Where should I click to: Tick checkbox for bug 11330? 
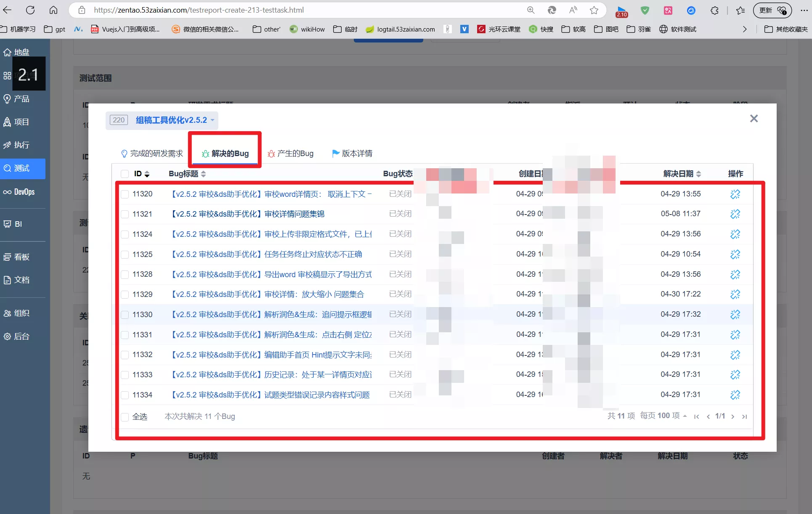(x=125, y=315)
